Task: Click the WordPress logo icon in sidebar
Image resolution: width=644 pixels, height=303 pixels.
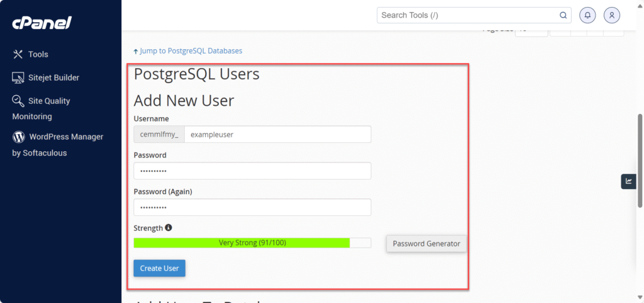Action: pos(18,137)
